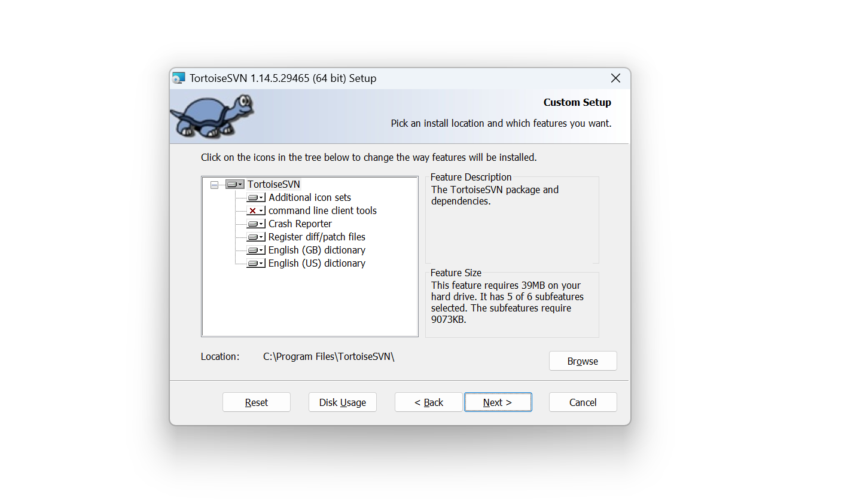This screenshot has width=866, height=504.
Task: Click the Feature Description group label
Action: [x=471, y=177]
